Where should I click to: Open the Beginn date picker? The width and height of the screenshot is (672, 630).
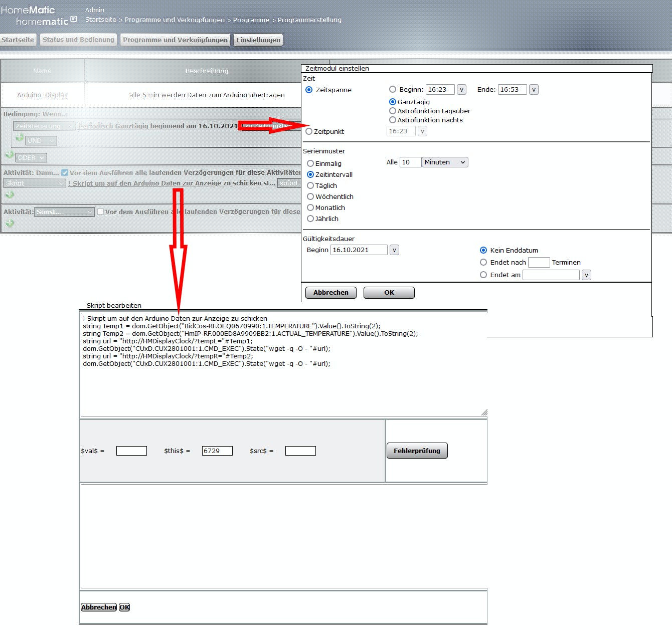pos(395,250)
